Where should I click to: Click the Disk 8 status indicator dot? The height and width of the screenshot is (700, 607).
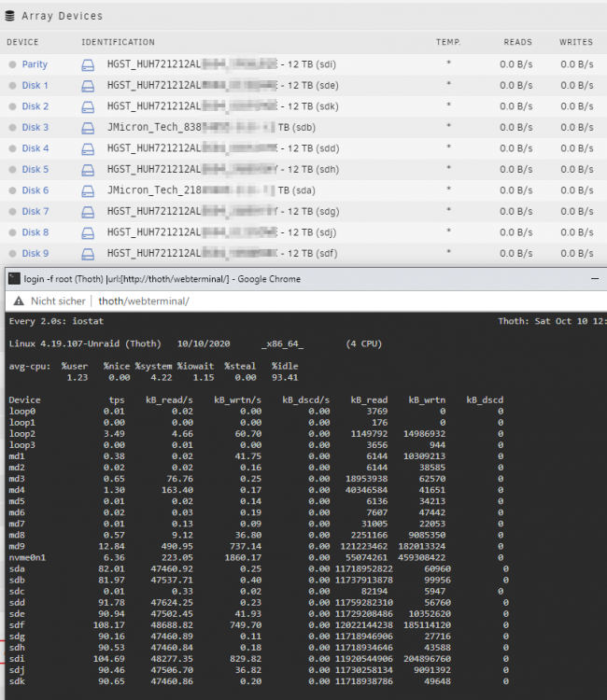pyautogui.click(x=12, y=232)
